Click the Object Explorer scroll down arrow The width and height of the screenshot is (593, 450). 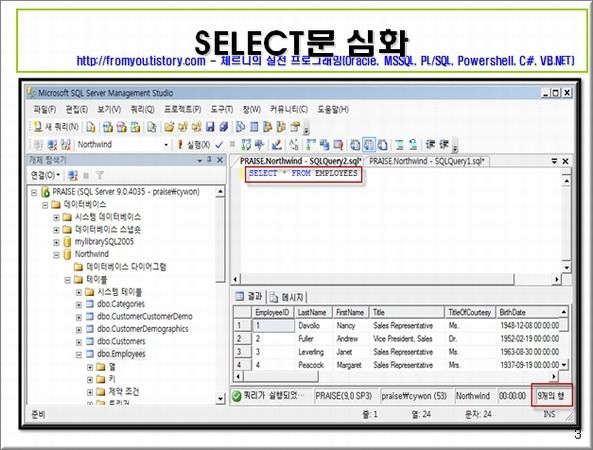[x=220, y=399]
